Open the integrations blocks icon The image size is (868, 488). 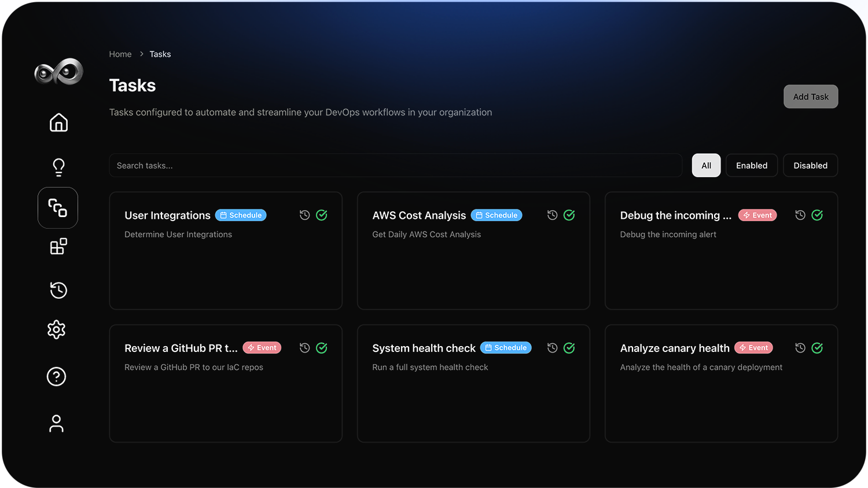[x=58, y=247]
